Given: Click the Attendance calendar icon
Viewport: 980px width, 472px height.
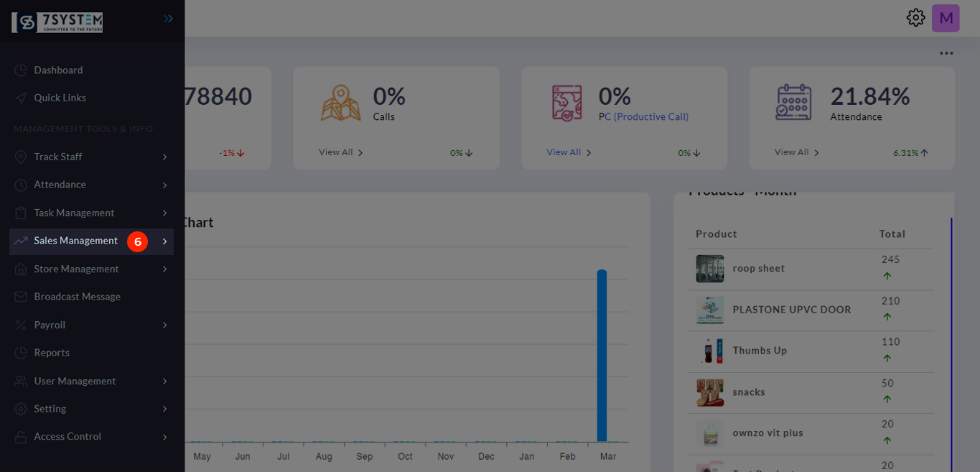Looking at the screenshot, I should tap(794, 103).
